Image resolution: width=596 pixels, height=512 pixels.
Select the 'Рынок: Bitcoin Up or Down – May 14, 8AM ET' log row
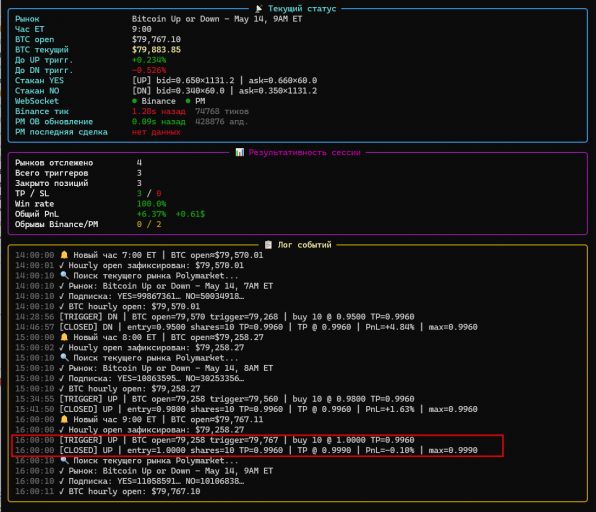point(144,368)
